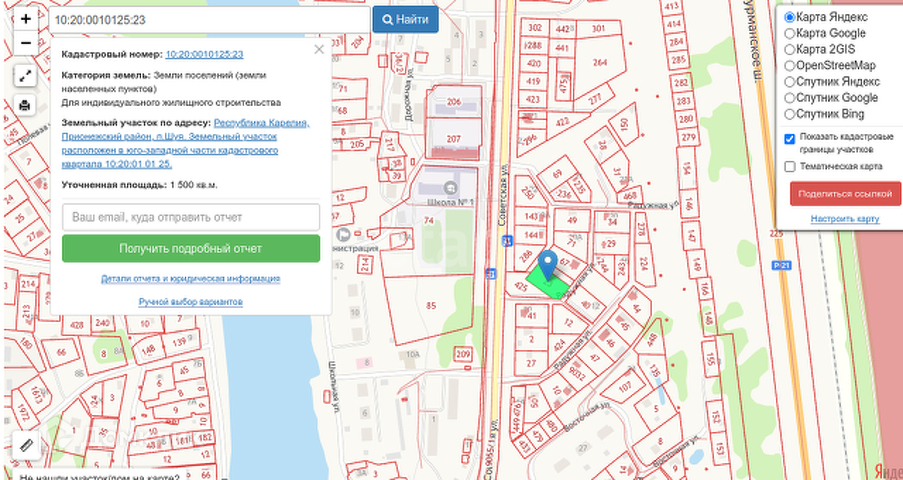Open Детали отчета и юридическая информация link
The image size is (903, 480).
[x=191, y=279]
